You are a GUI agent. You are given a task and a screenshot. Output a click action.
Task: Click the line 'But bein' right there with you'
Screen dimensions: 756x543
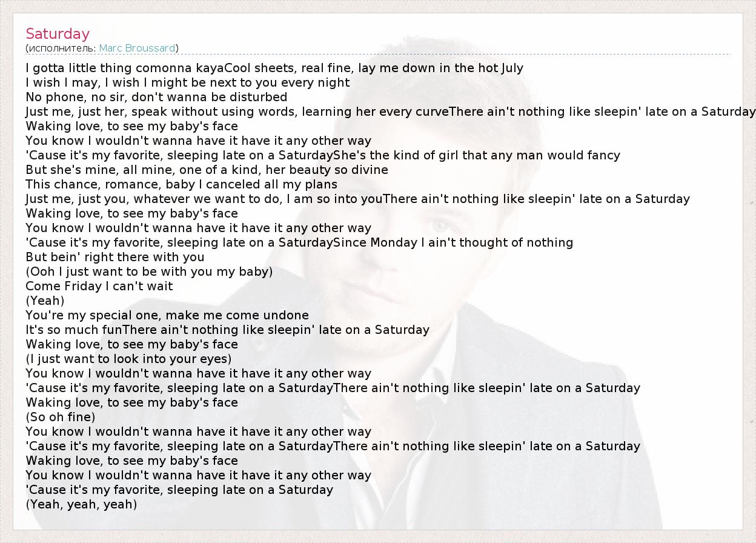point(115,257)
